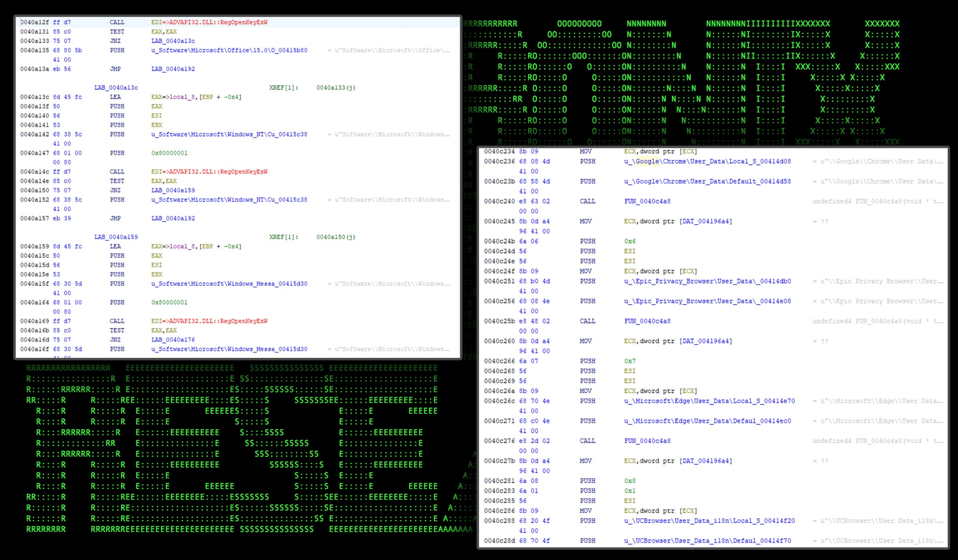Screen dimensions: 958x560
Task: Click FUN_0040c4a8 call operand at 0040c276
Action: (x=647, y=441)
